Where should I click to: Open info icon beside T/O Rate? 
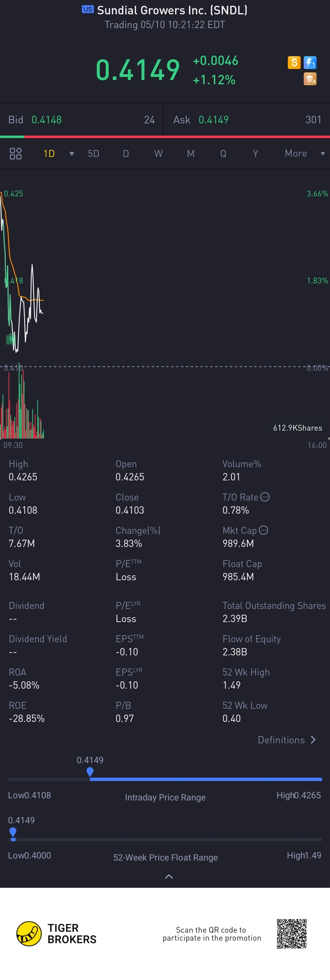pyautogui.click(x=265, y=497)
